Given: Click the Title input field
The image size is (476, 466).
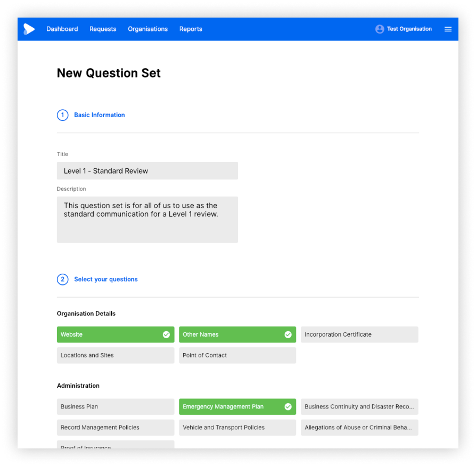Looking at the screenshot, I should click(x=147, y=170).
